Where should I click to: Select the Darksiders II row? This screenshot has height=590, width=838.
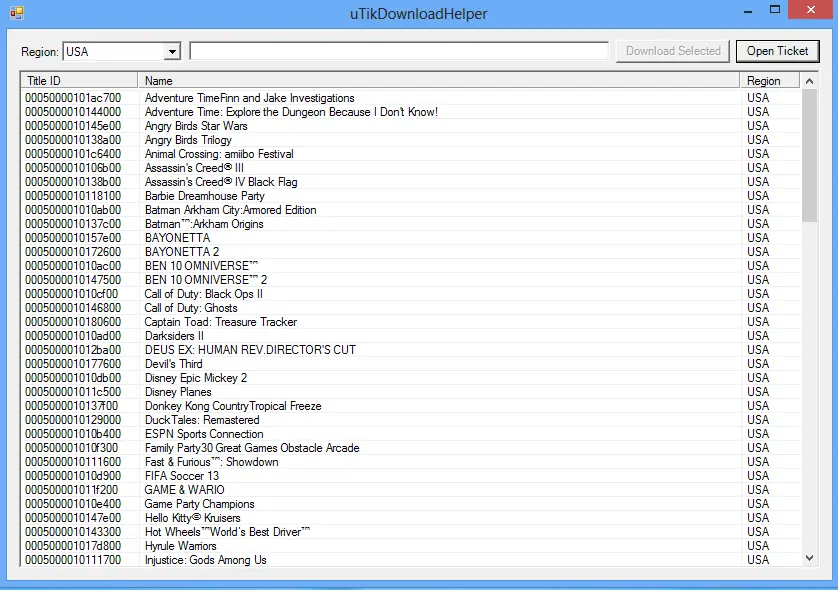click(x=410, y=336)
